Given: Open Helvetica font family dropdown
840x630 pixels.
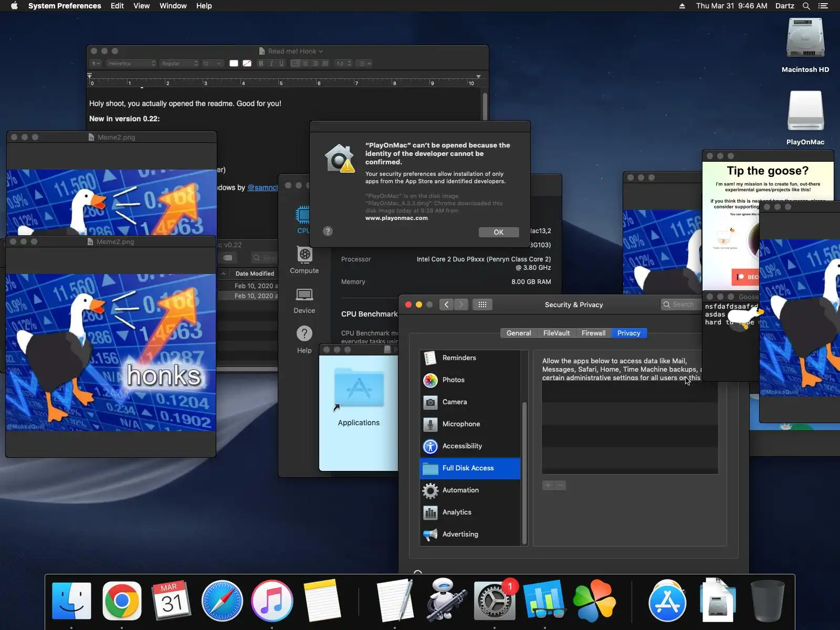Looking at the screenshot, I should click(x=131, y=64).
